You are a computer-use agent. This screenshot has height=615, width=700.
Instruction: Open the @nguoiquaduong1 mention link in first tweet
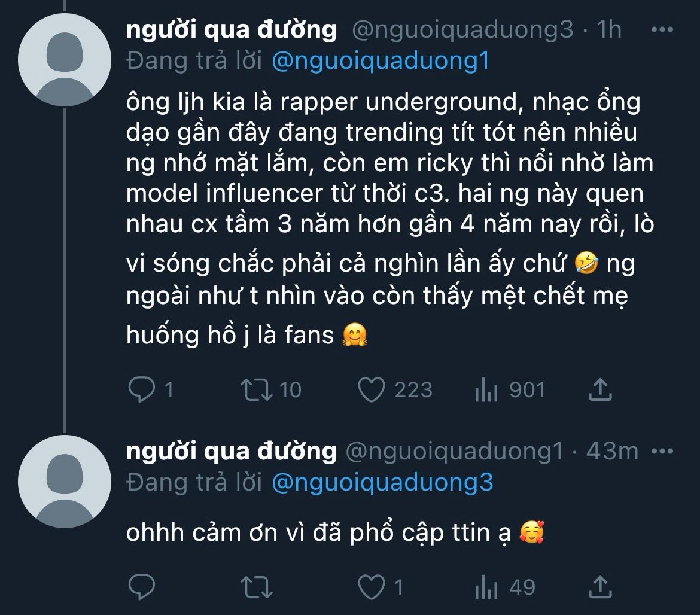(381, 61)
